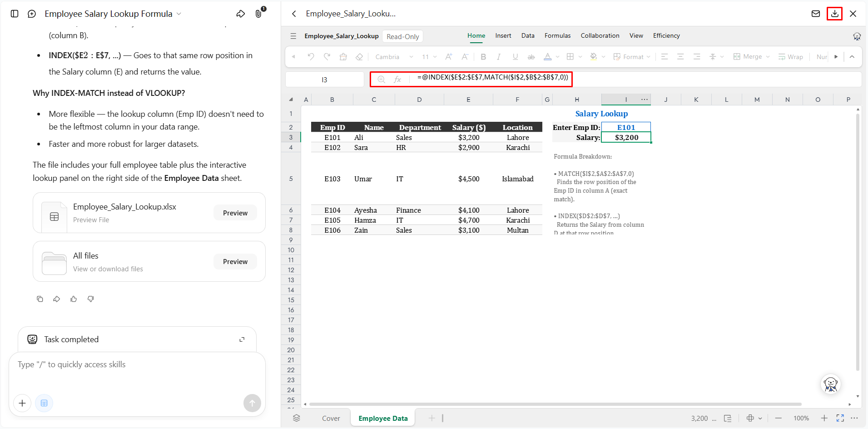Toggle the spreadsheet skill chip in the chat input

pyautogui.click(x=44, y=403)
